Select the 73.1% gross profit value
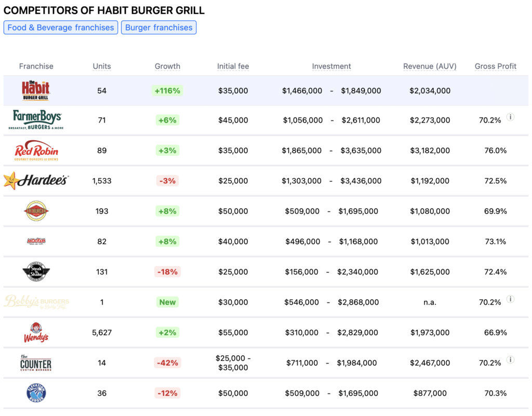 tap(495, 241)
